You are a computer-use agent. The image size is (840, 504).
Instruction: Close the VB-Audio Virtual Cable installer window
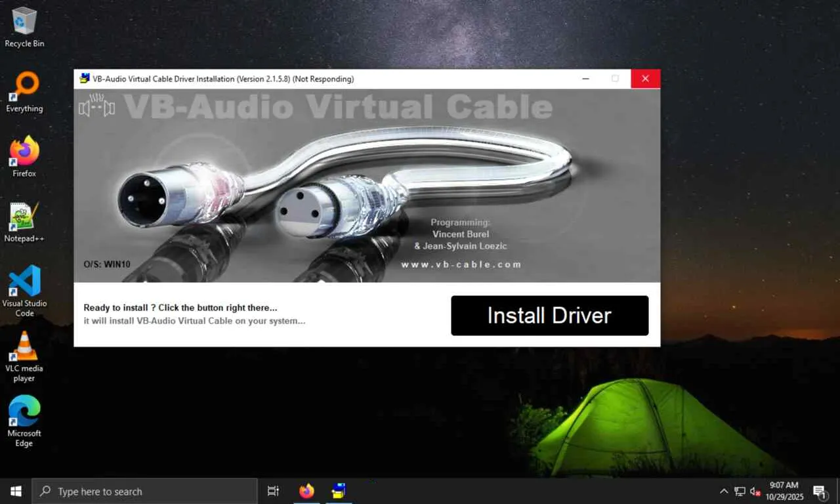pyautogui.click(x=645, y=79)
